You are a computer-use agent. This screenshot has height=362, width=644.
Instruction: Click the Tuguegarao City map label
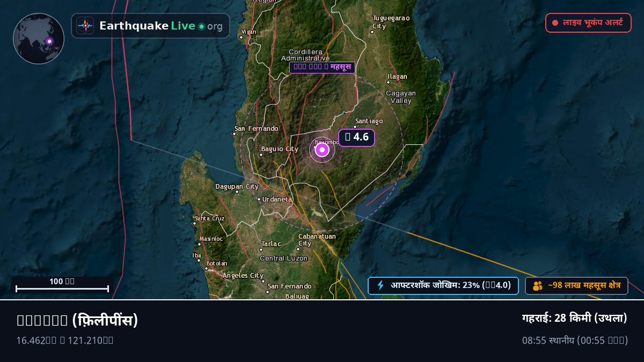click(391, 22)
